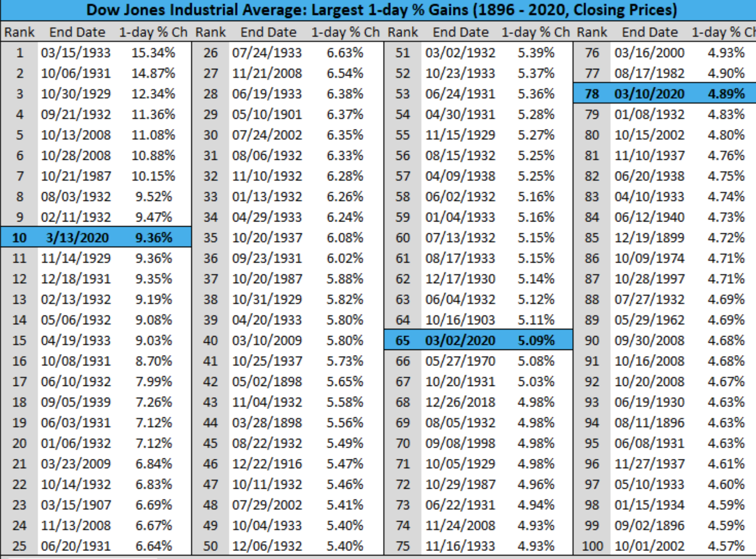Select the highlighted 9.36% cell for rank 10
756x559 pixels.
[x=154, y=238]
